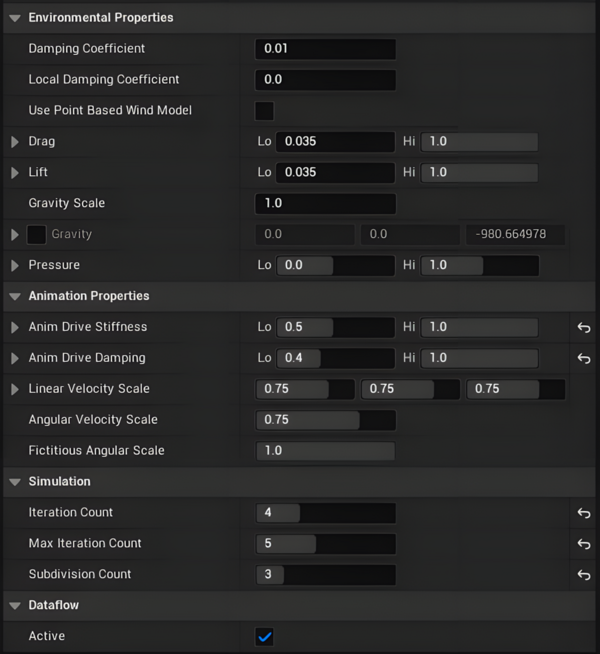Uncheck the Dataflow Active checkbox
This screenshot has width=600, height=654.
click(265, 637)
